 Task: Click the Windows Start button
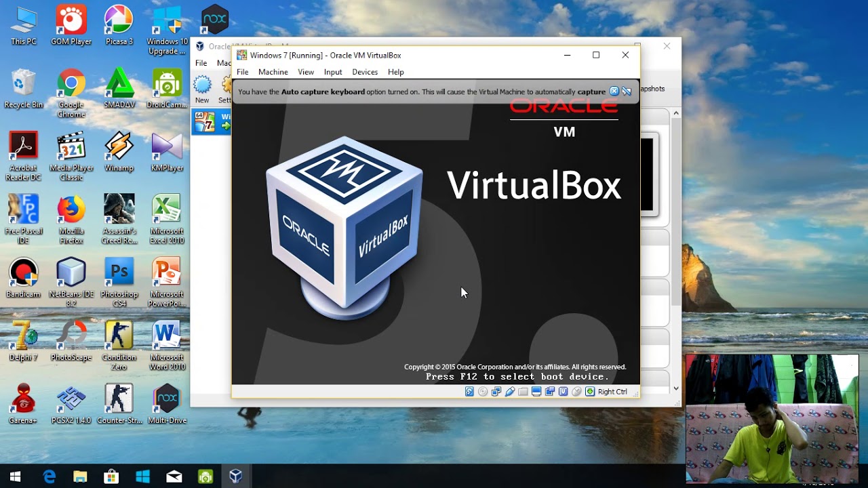(16, 476)
